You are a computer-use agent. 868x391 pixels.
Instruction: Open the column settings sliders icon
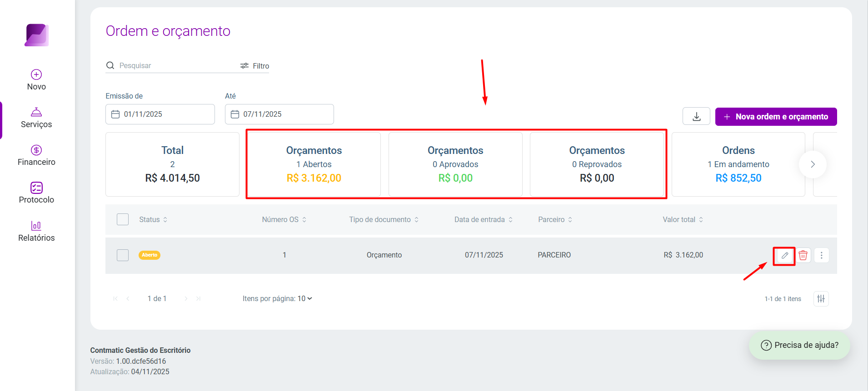click(821, 299)
